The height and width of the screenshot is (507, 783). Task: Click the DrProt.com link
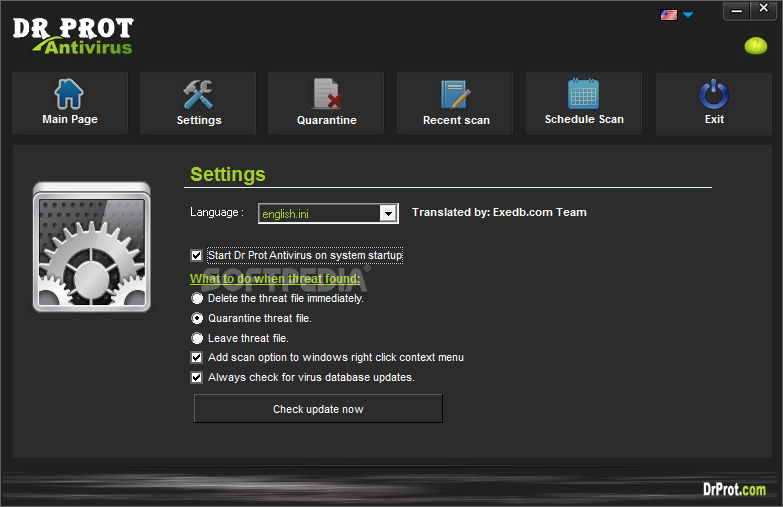[x=734, y=489]
